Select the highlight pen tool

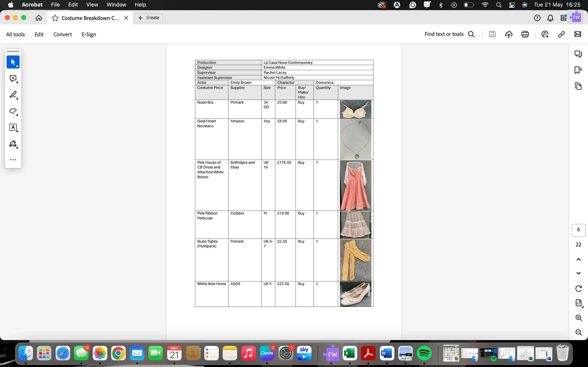(x=13, y=94)
